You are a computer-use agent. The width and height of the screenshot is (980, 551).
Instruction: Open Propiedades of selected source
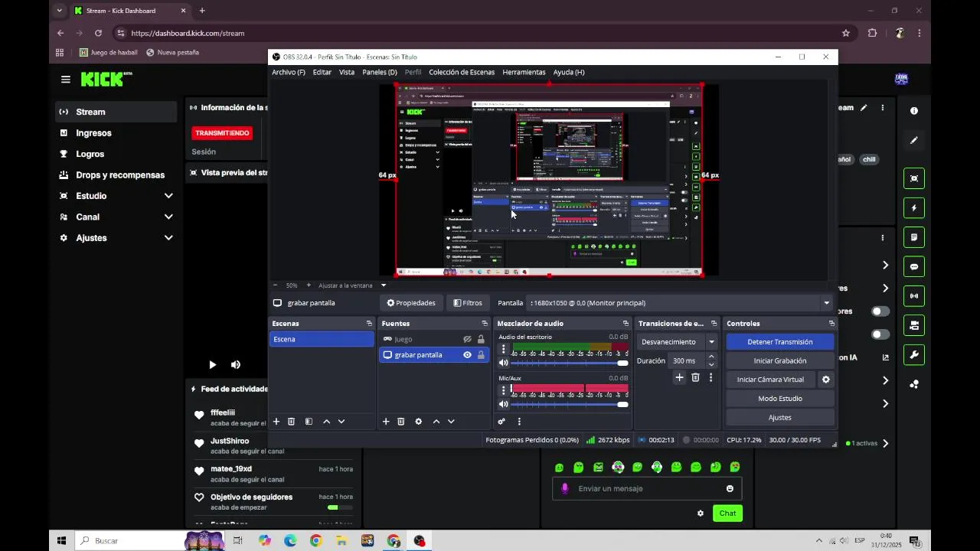coord(411,303)
